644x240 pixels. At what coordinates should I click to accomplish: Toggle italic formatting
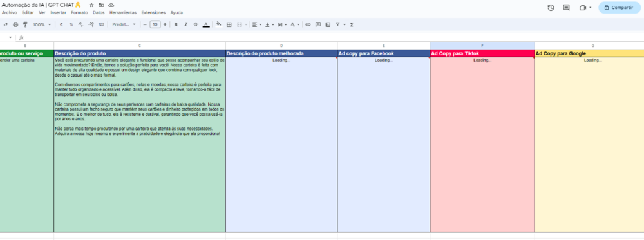pos(185,24)
